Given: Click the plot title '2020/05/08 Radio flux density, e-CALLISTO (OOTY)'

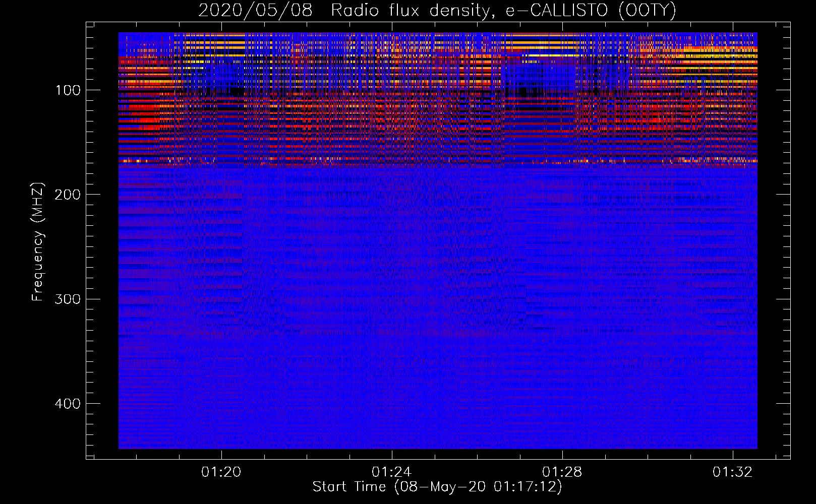Looking at the screenshot, I should 437,10.
